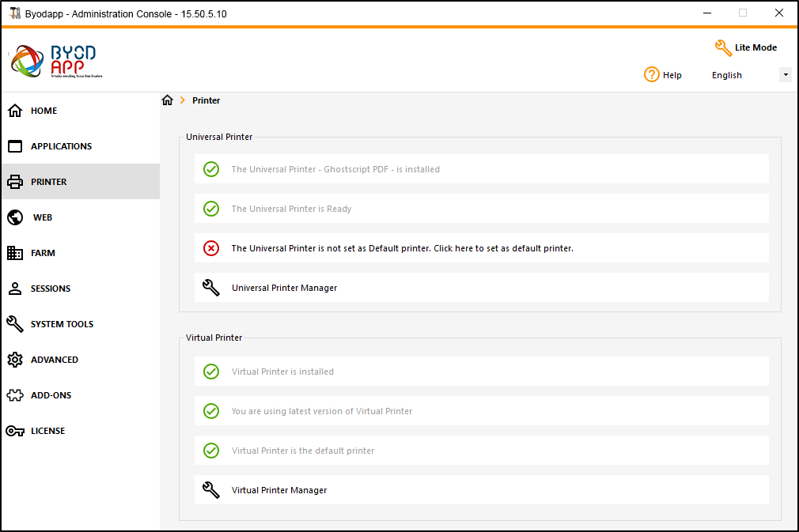Image resolution: width=799 pixels, height=532 pixels.
Task: Launch Universal Printer Manager
Action: tap(482, 288)
